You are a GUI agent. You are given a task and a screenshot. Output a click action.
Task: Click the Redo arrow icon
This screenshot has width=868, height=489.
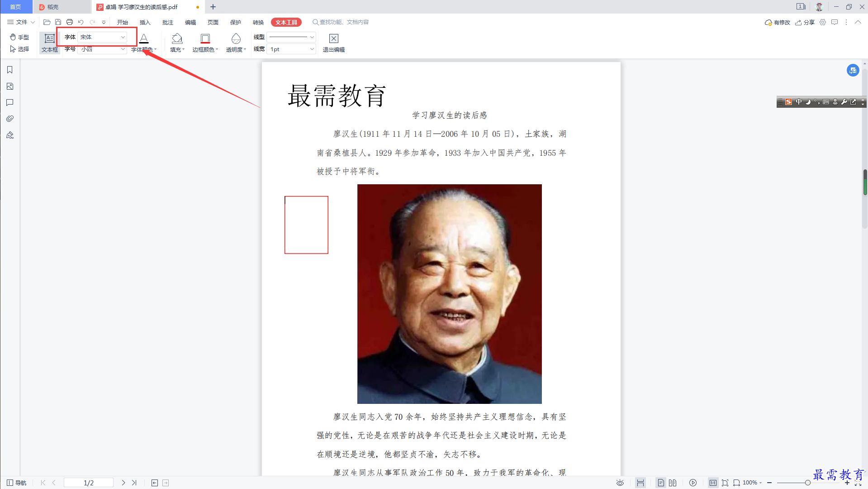92,22
